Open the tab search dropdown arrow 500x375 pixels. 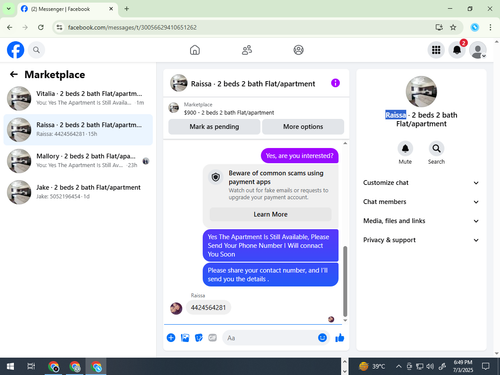pyautogui.click(x=9, y=9)
